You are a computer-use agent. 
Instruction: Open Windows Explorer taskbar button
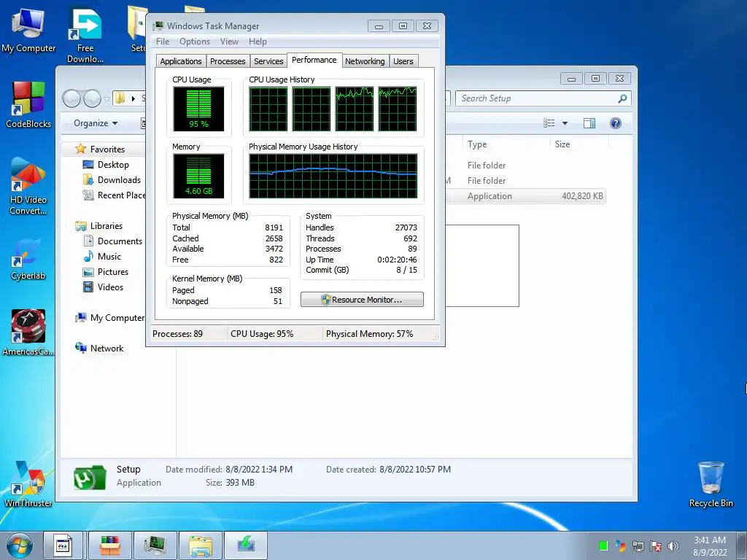click(201, 545)
